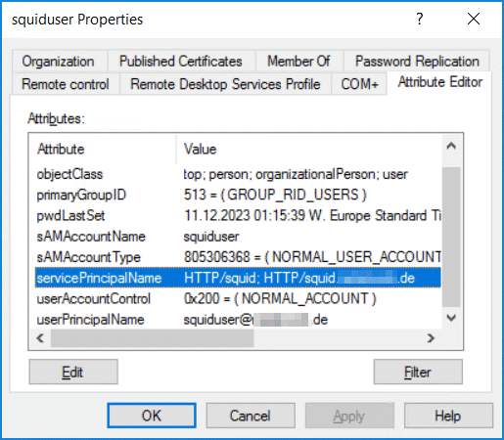Click the question mark help icon in title bar

(420, 19)
